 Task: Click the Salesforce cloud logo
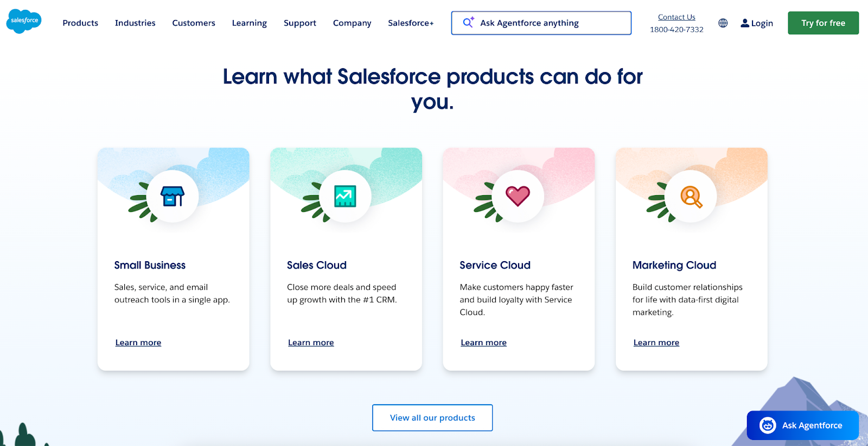coord(24,21)
